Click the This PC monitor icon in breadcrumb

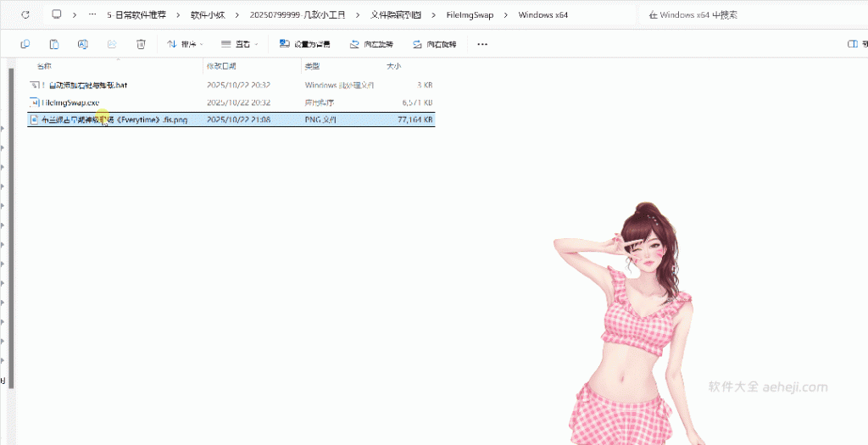point(57,15)
